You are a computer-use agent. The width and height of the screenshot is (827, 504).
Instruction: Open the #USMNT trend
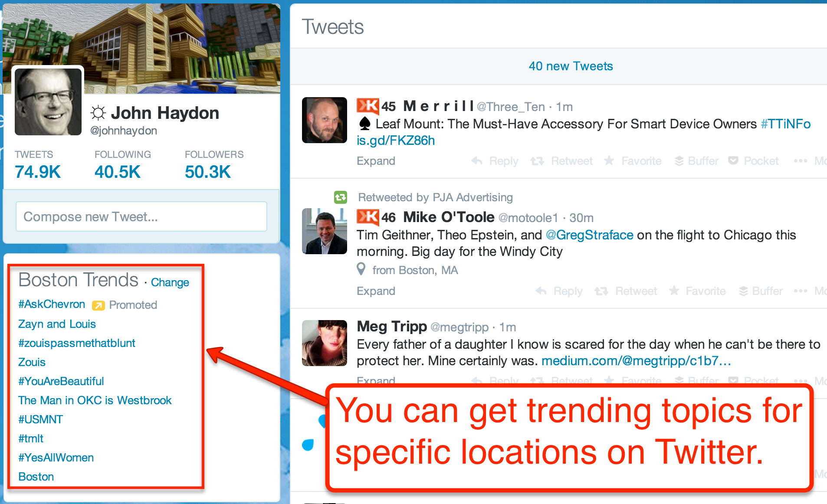40,419
